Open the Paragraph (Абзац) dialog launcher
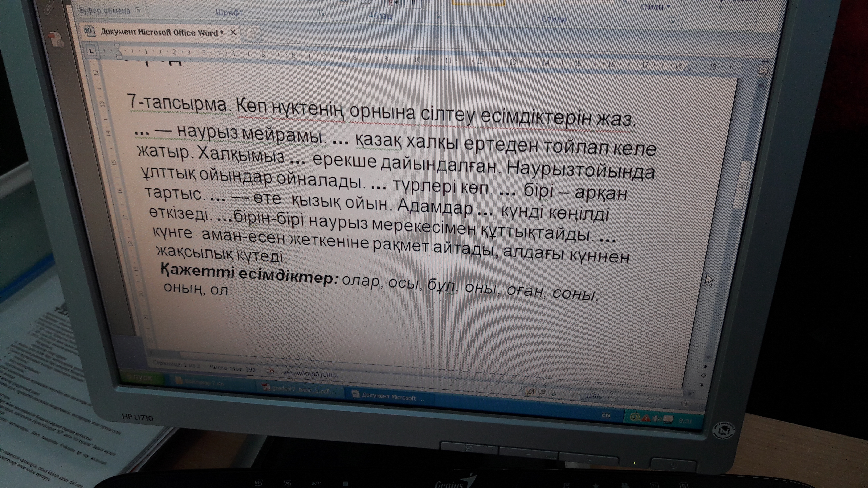This screenshot has height=488, width=868. 437,16
